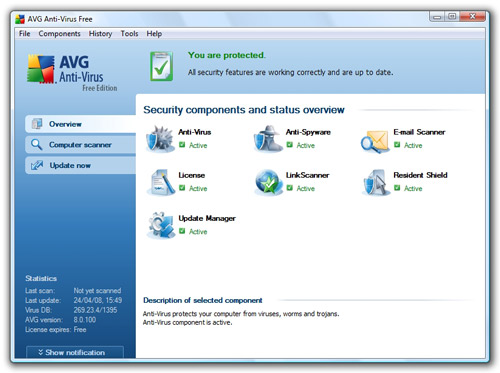Click 'Description of selected component' heading
Screen dimensions: 500x373
pyautogui.click(x=203, y=300)
